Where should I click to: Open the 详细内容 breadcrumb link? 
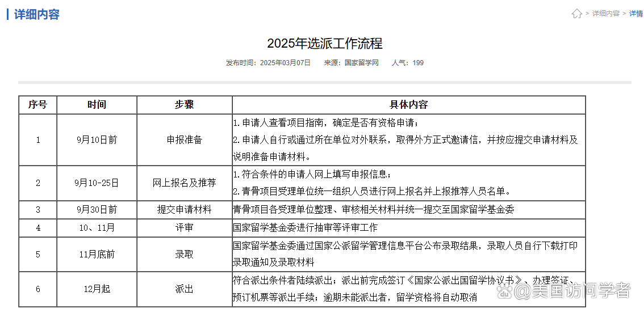pyautogui.click(x=605, y=14)
